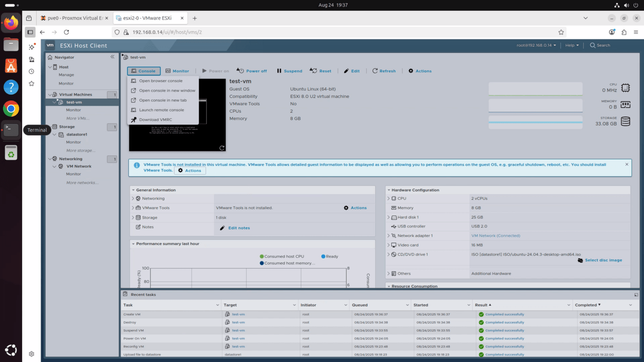Viewport: 644px width, 362px height.
Task: Open the Task column filter dropdown
Action: click(x=217, y=305)
